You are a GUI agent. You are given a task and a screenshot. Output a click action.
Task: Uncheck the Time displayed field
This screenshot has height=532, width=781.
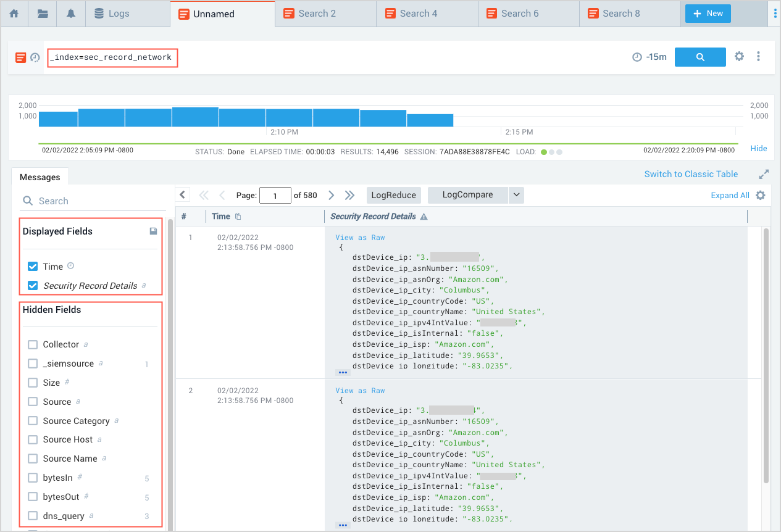(x=33, y=267)
